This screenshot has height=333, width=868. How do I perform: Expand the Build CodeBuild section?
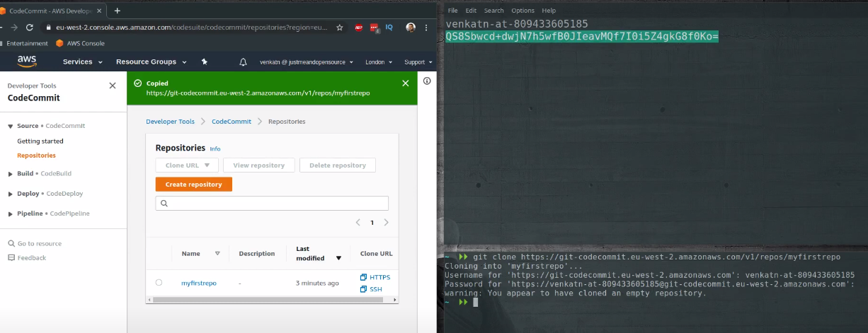pos(11,173)
